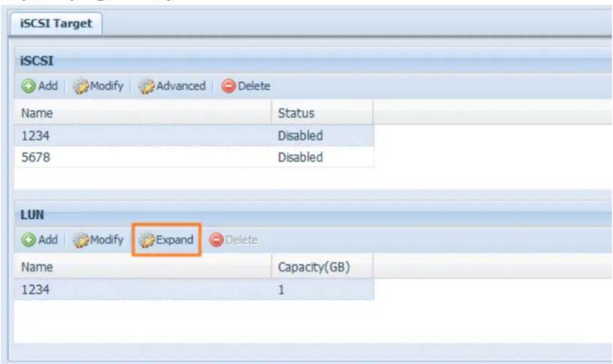The image size is (613, 364).
Task: Click Disabled status of target 5678
Action: click(x=300, y=158)
